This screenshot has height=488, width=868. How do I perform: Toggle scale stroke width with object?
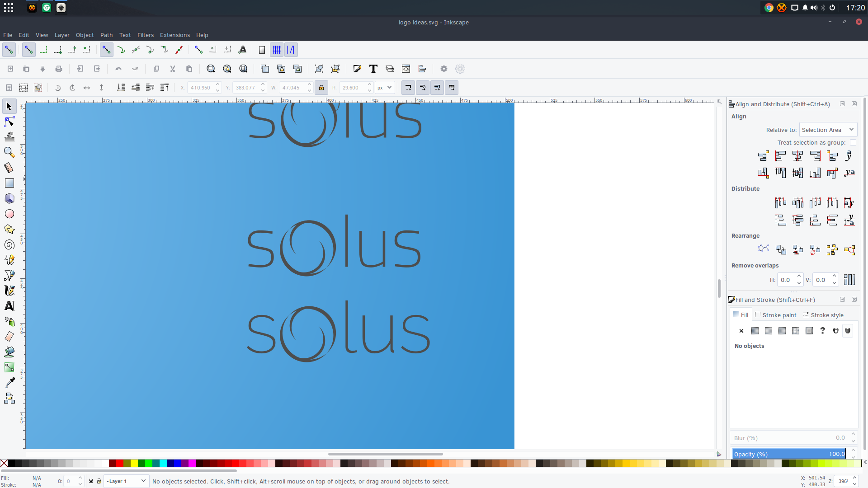[x=408, y=88]
